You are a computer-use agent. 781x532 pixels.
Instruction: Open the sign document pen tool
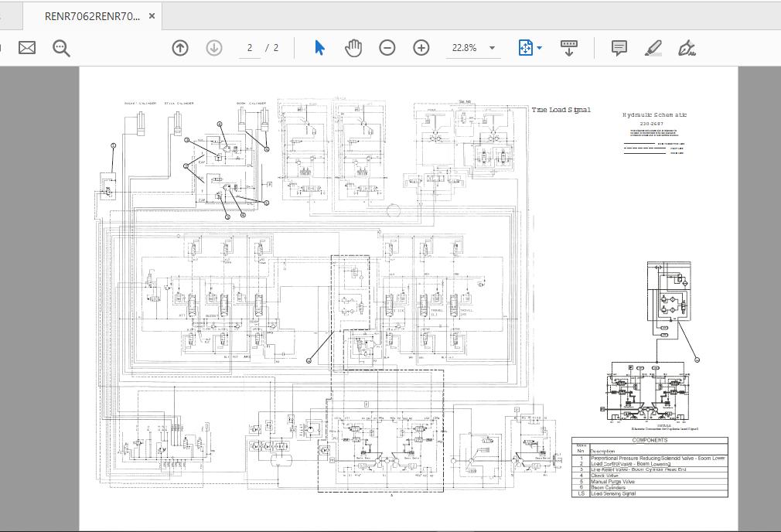tap(687, 48)
